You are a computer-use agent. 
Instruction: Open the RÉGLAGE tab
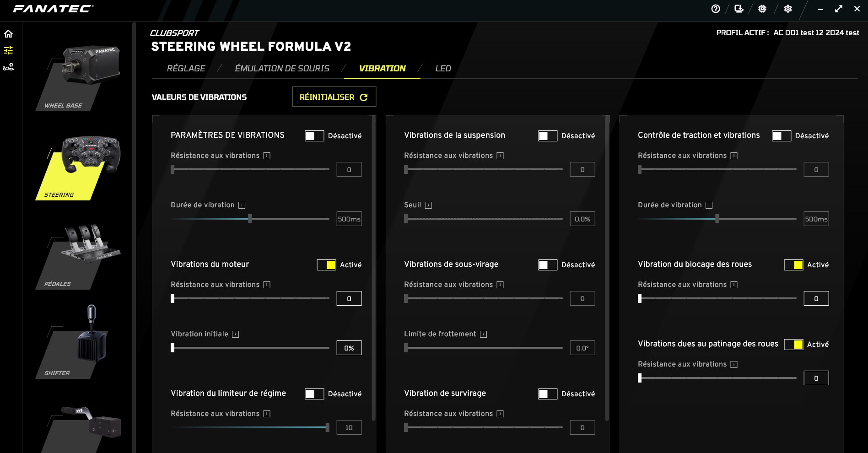click(x=186, y=68)
